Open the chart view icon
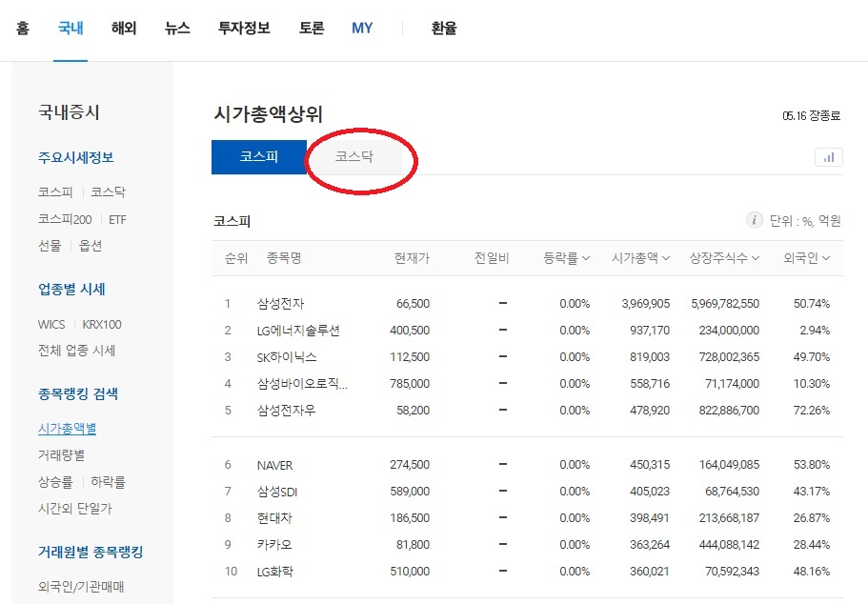This screenshot has width=868, height=604. 828,157
